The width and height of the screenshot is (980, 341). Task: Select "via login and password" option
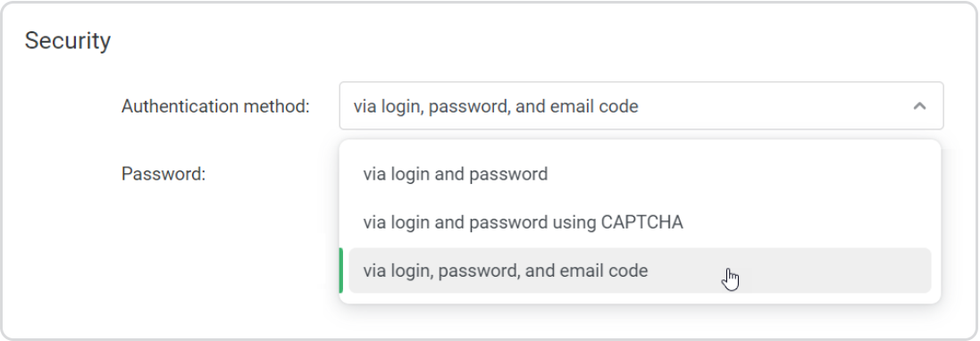point(640,173)
